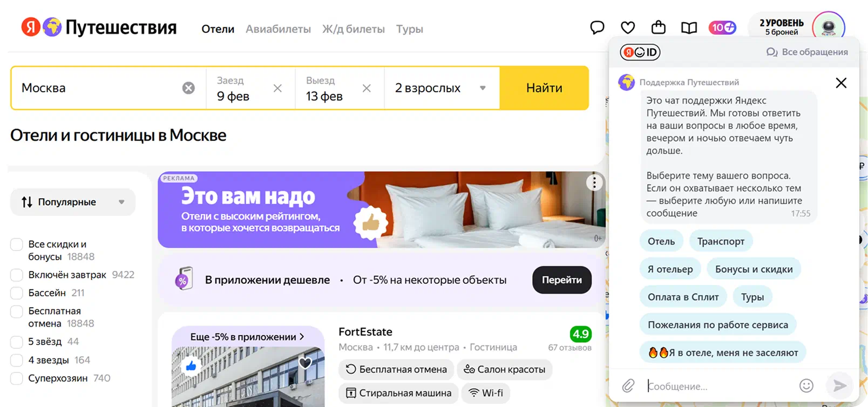
Task: Click the Перейти app button
Action: point(562,280)
